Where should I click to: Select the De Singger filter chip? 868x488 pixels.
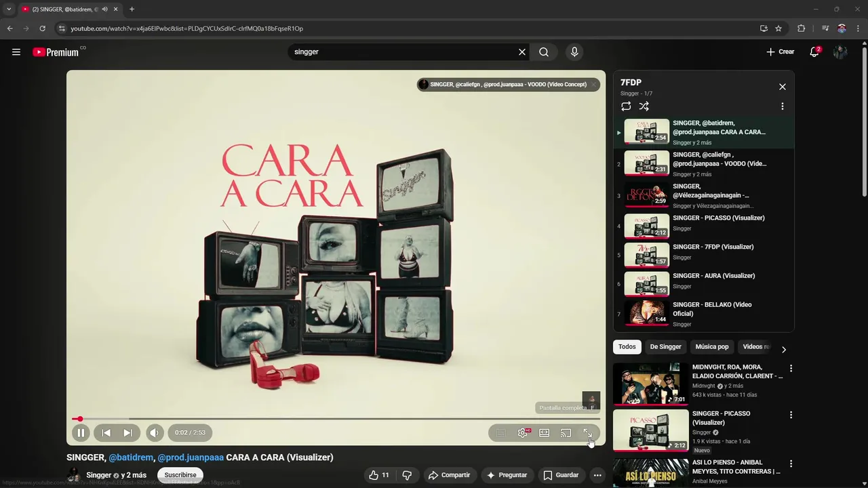pyautogui.click(x=665, y=347)
